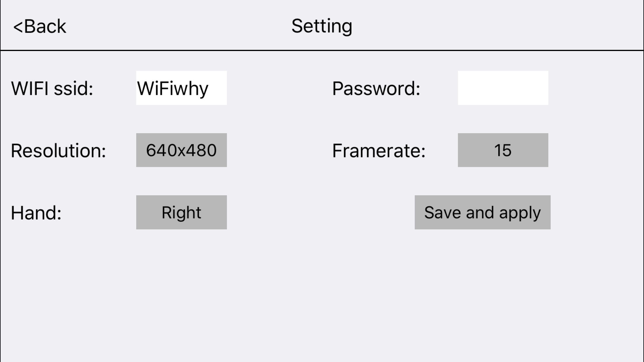Toggle the Hand setting from Right
This screenshot has width=644, height=362.
(x=181, y=212)
